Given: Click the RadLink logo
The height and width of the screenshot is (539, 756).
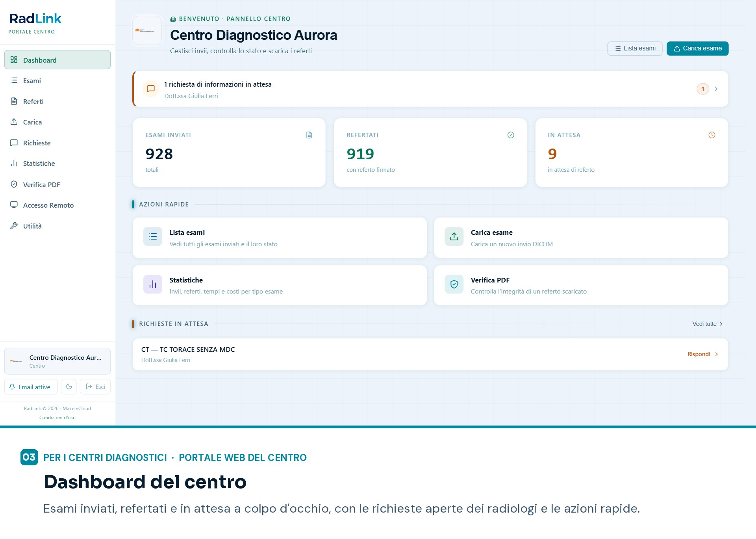Looking at the screenshot, I should (x=35, y=19).
